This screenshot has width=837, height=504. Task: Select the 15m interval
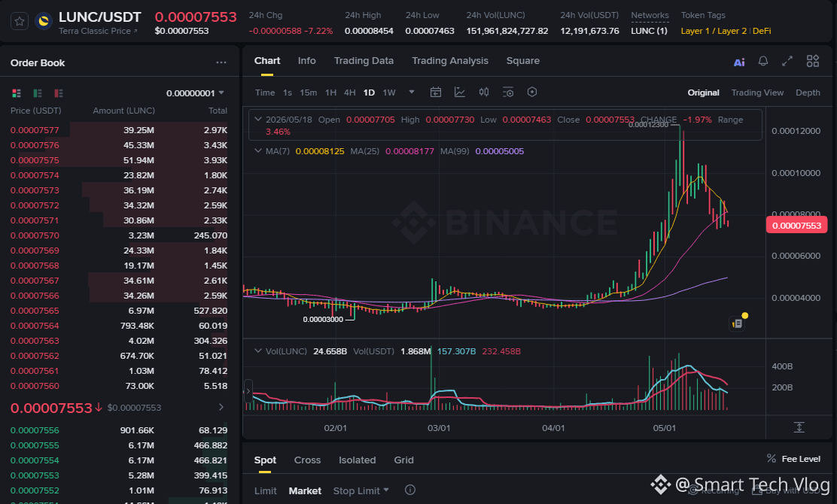[308, 93]
